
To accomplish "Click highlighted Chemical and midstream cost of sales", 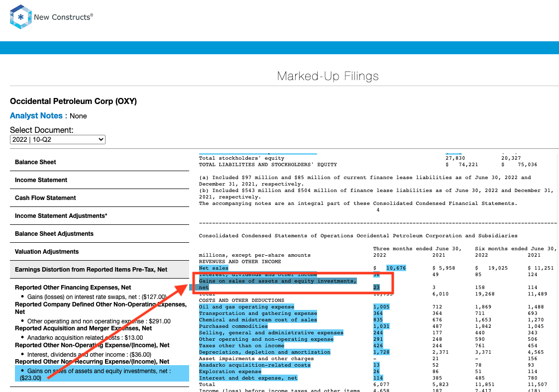I will pos(258,320).
